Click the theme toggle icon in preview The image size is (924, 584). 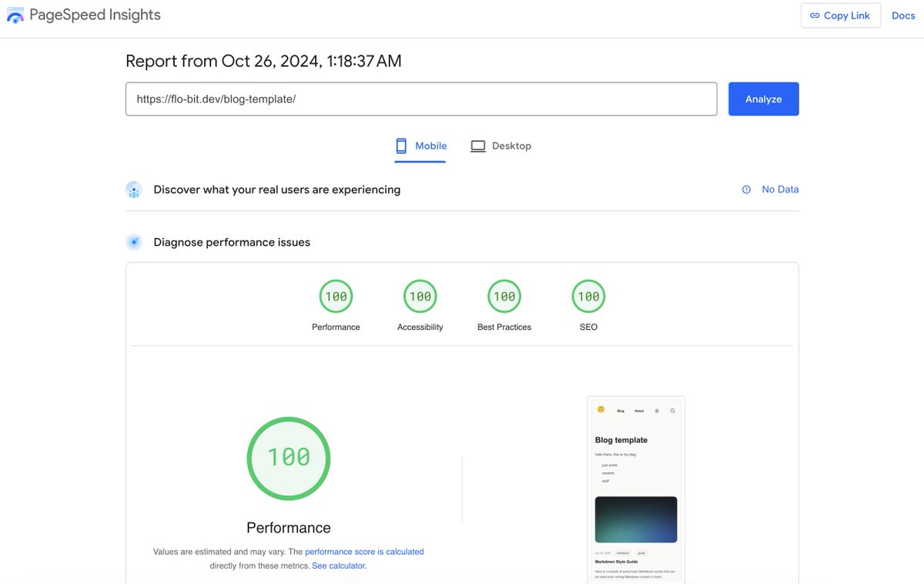coord(657,411)
